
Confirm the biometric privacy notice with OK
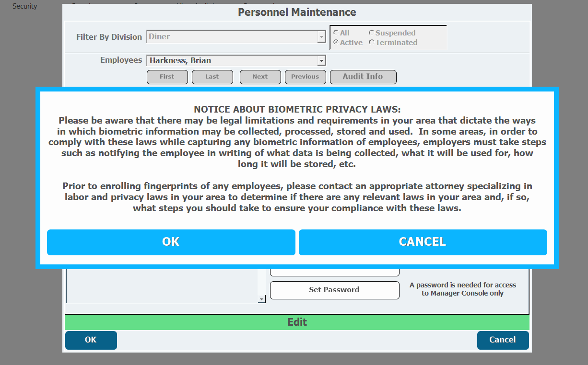point(171,242)
